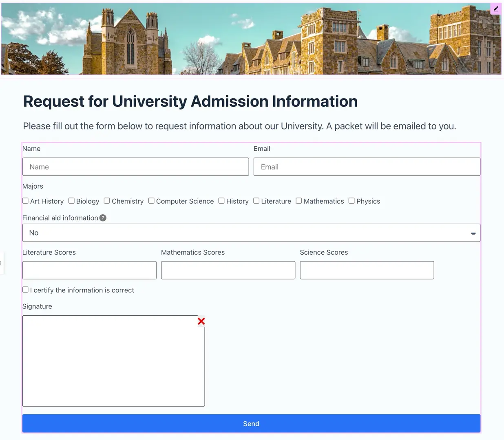The width and height of the screenshot is (504, 440).
Task: Click the Literature Scores field
Action: 89,270
